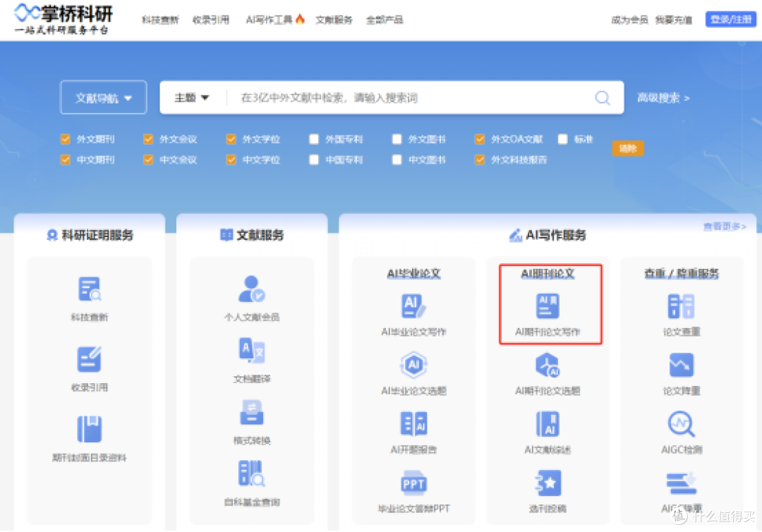Click the orange 清除 button
The width and height of the screenshot is (762, 532).
coord(628,149)
